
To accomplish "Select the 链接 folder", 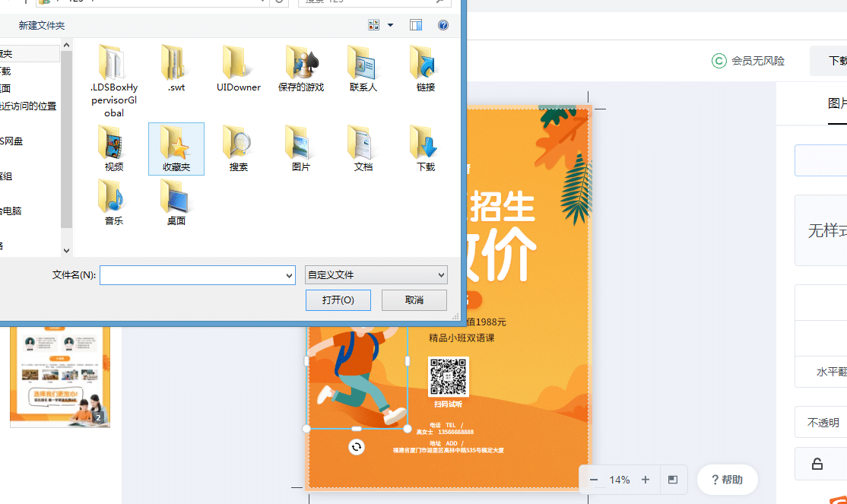I will (426, 68).
